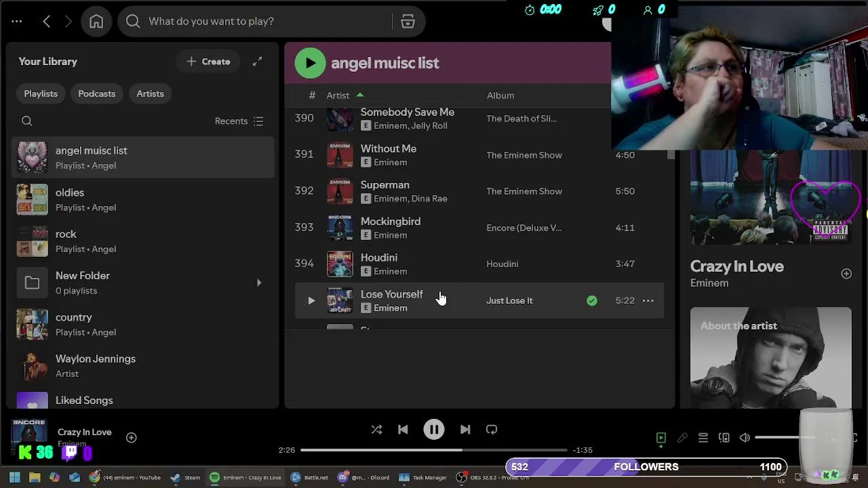Open the Recents sort dropdown
Viewport: 868px width, 488px height.
[239, 121]
